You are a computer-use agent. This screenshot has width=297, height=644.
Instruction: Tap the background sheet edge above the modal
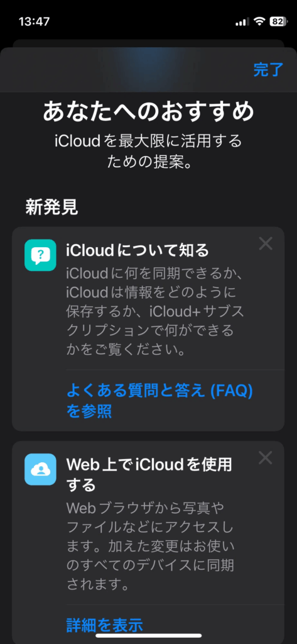148,43
